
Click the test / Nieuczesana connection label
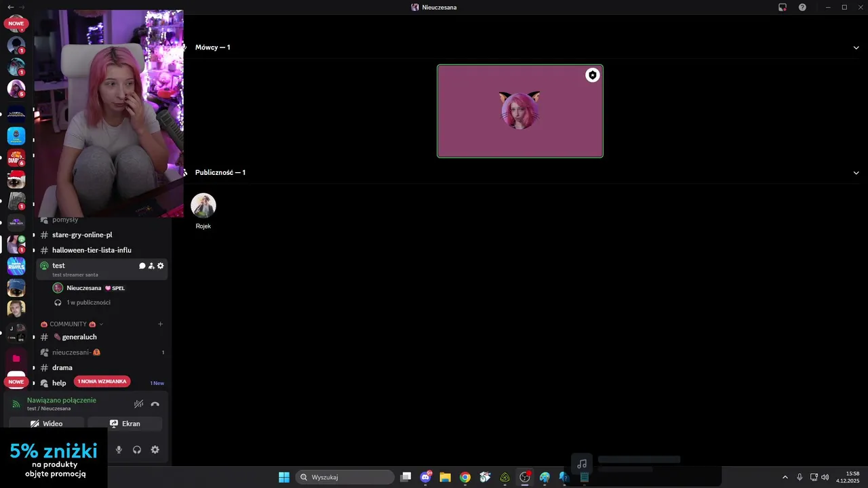(x=49, y=409)
